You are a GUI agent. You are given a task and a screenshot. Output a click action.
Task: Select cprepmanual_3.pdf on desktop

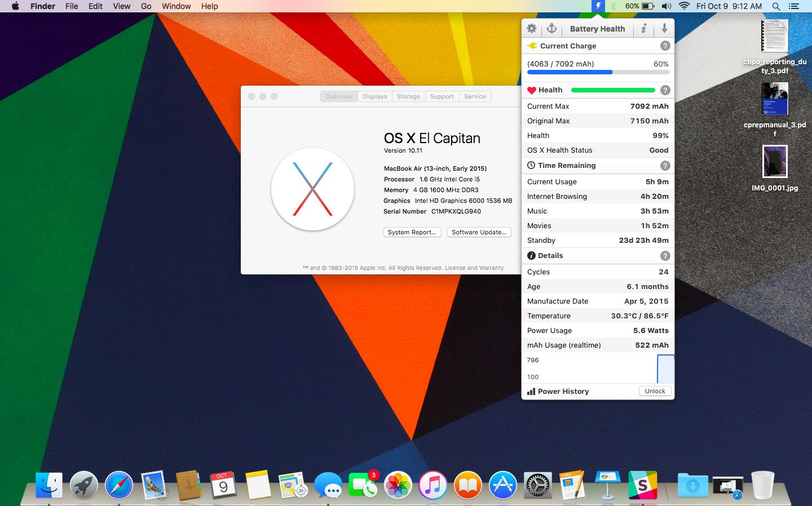click(774, 110)
